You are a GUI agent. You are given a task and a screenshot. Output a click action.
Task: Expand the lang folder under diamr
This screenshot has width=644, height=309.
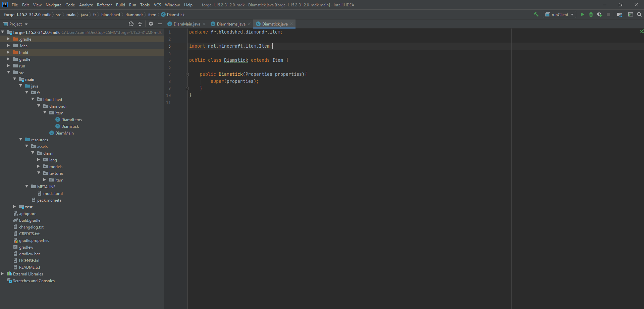click(x=39, y=160)
